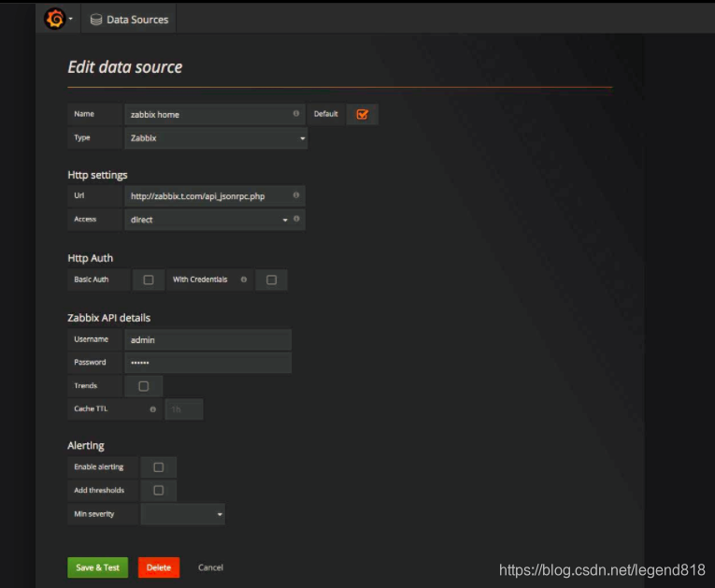This screenshot has width=715, height=588.
Task: Click the Data Sources database icon
Action: [96, 20]
